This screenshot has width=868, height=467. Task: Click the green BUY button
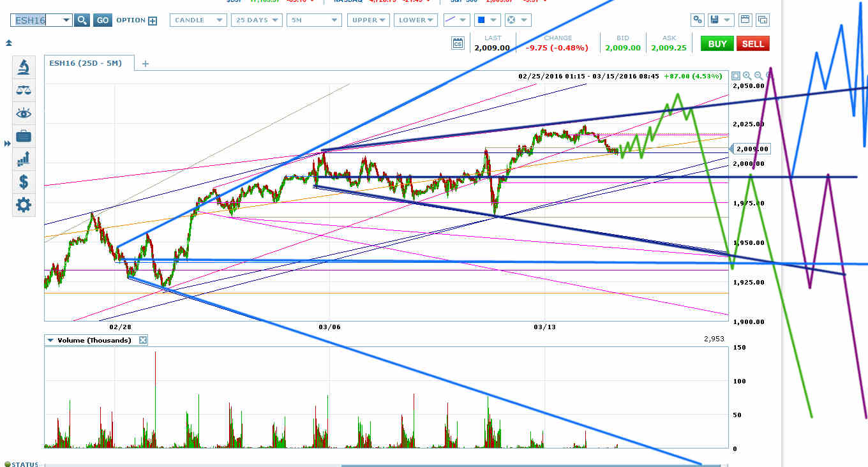pyautogui.click(x=717, y=43)
